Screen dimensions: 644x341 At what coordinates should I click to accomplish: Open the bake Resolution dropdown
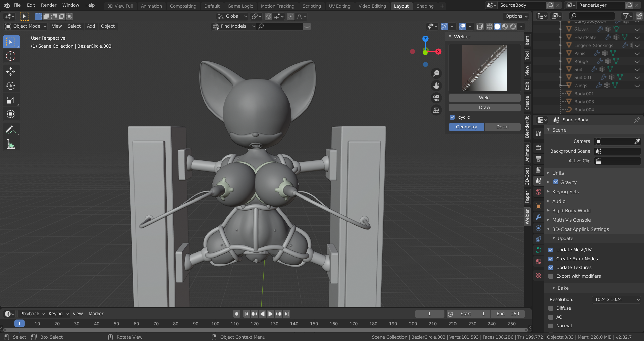tap(616, 299)
